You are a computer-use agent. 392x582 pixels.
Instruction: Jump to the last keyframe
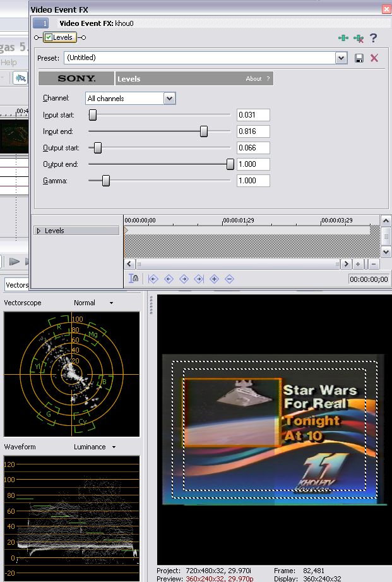point(199,279)
